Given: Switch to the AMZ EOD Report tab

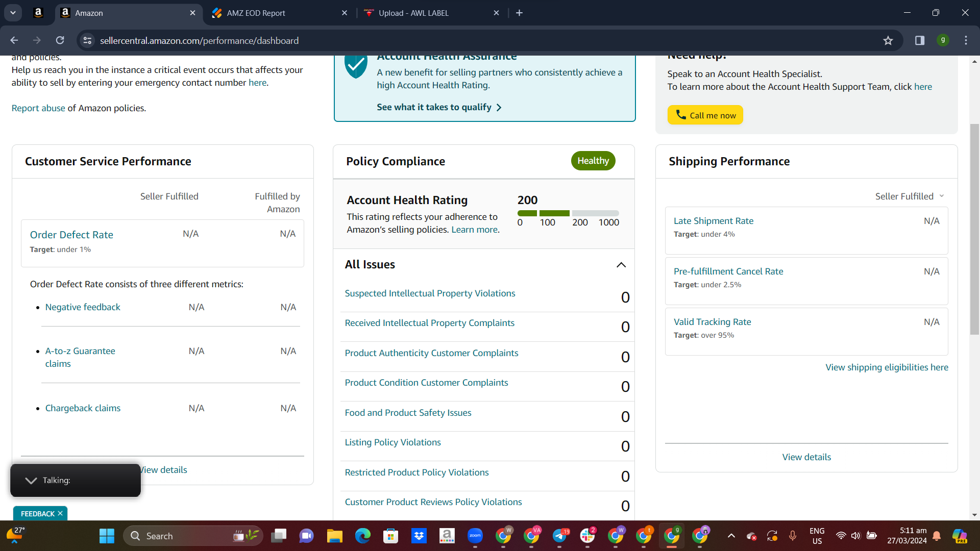Looking at the screenshot, I should [280, 13].
